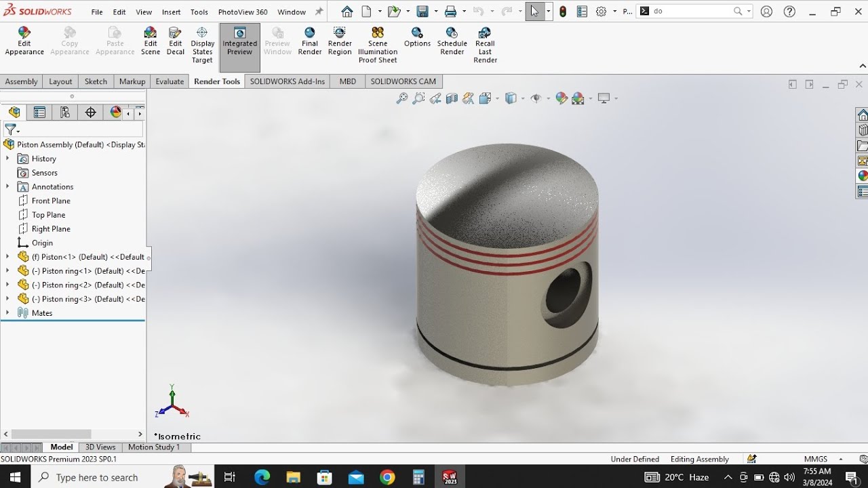
Task: Open Edit Appearance tool
Action: click(24, 41)
